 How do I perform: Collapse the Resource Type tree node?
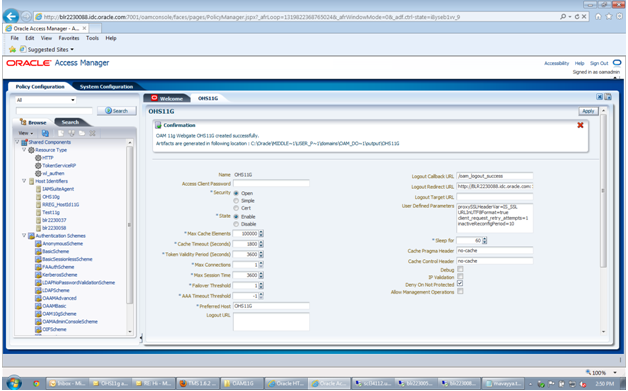coord(24,150)
